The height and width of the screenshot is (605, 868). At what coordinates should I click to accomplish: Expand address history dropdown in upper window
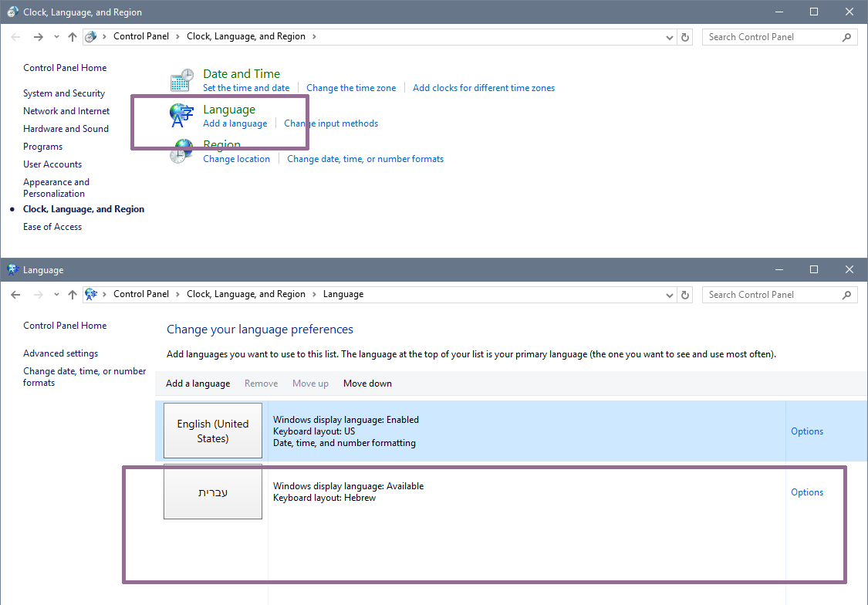click(x=669, y=37)
